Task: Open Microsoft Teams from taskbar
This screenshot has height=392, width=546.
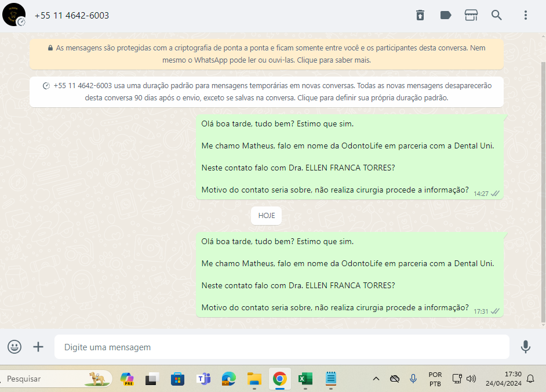Action: [203, 379]
